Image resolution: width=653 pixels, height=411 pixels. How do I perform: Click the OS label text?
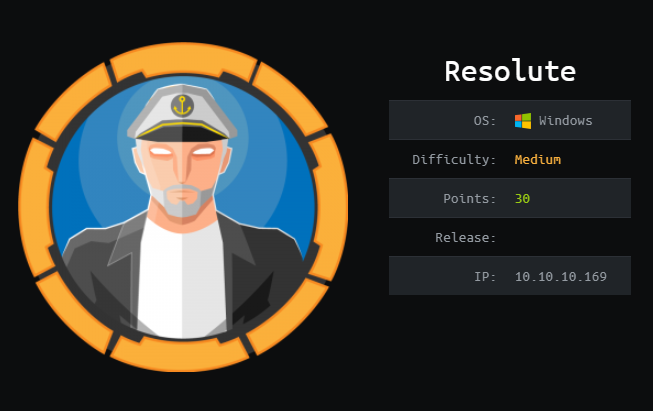click(x=485, y=121)
